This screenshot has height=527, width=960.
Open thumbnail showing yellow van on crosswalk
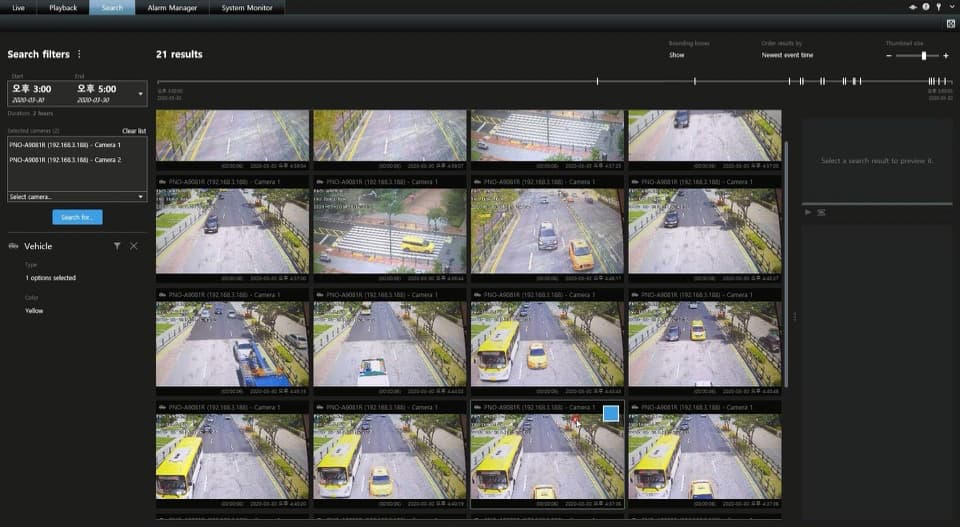tap(389, 231)
